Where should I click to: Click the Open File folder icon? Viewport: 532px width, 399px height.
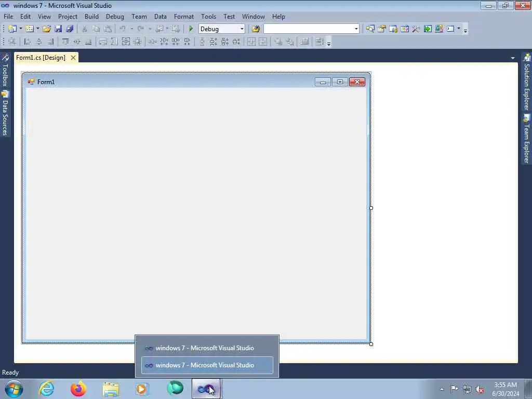point(47,29)
